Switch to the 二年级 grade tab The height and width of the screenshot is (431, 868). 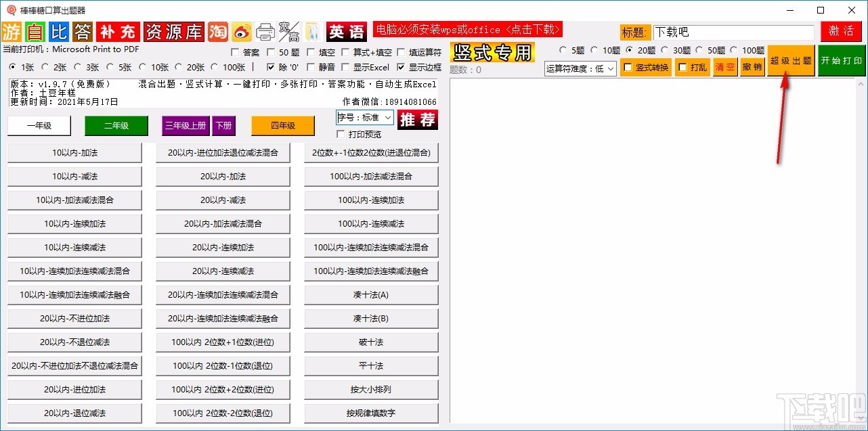click(x=116, y=126)
